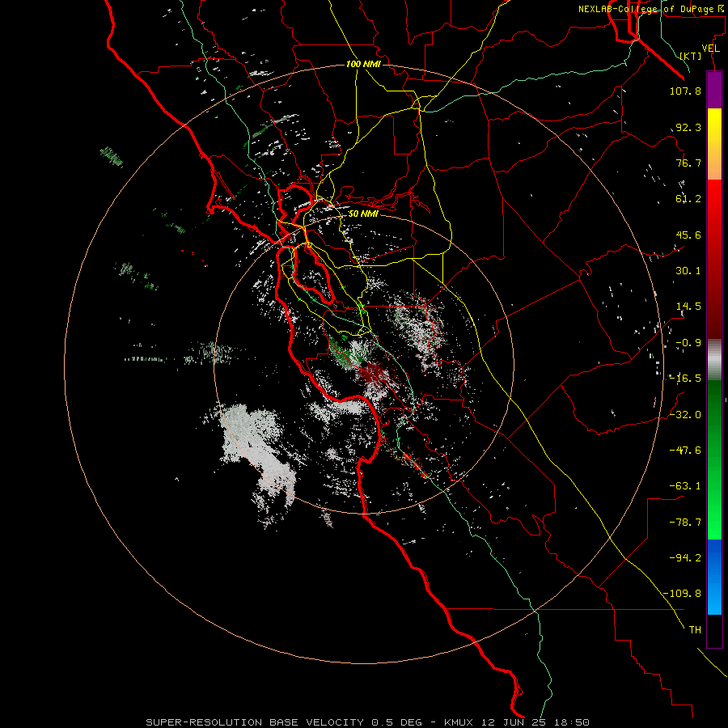
Task: Click the -16.5 scale value
Action: click(x=685, y=379)
